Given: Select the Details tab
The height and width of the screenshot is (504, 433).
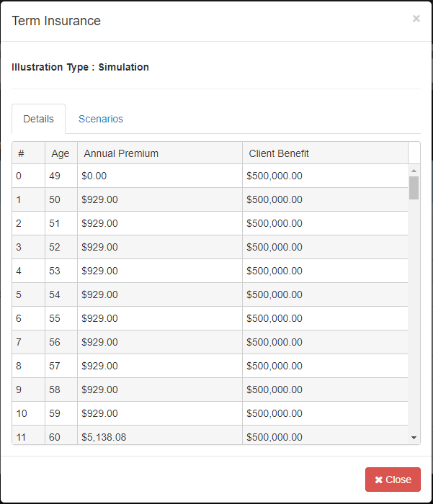Looking at the screenshot, I should pyautogui.click(x=38, y=119).
